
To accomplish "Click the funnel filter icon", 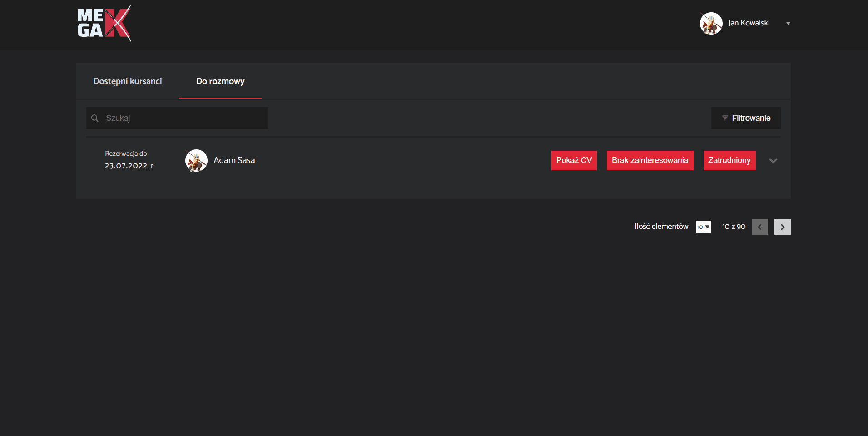I will (x=724, y=118).
